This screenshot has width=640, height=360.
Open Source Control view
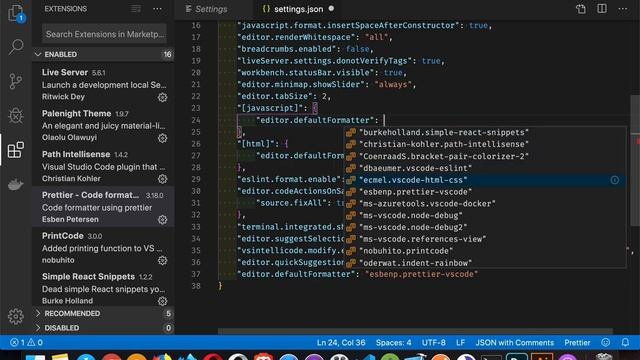tap(16, 81)
